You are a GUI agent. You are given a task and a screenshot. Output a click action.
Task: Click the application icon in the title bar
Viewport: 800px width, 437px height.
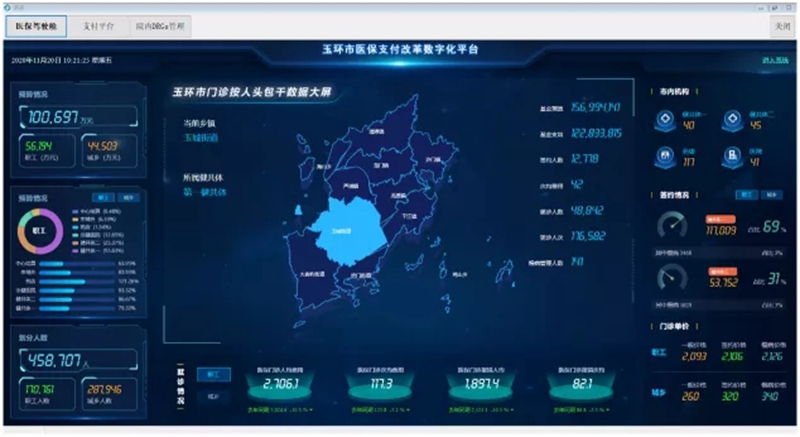(8, 6)
